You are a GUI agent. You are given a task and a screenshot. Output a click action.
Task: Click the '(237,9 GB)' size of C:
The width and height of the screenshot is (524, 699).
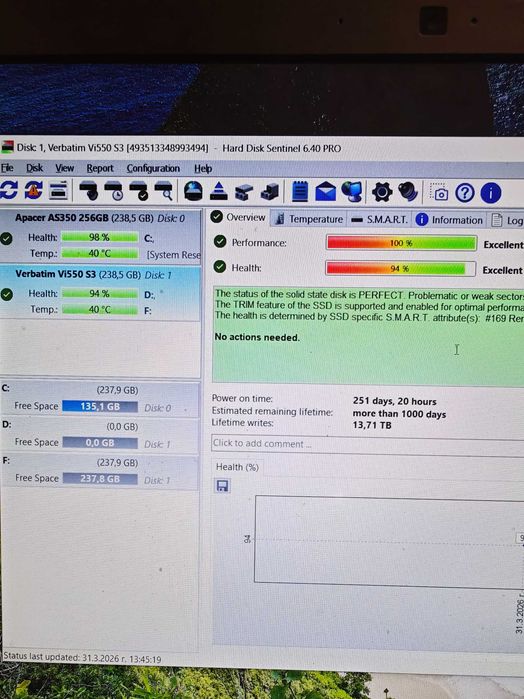click(x=117, y=390)
